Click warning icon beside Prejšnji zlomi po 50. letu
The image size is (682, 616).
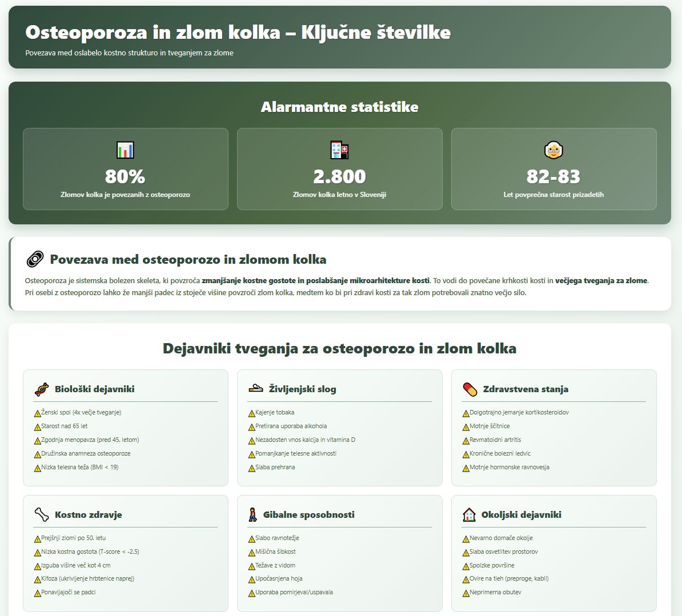[x=37, y=538]
